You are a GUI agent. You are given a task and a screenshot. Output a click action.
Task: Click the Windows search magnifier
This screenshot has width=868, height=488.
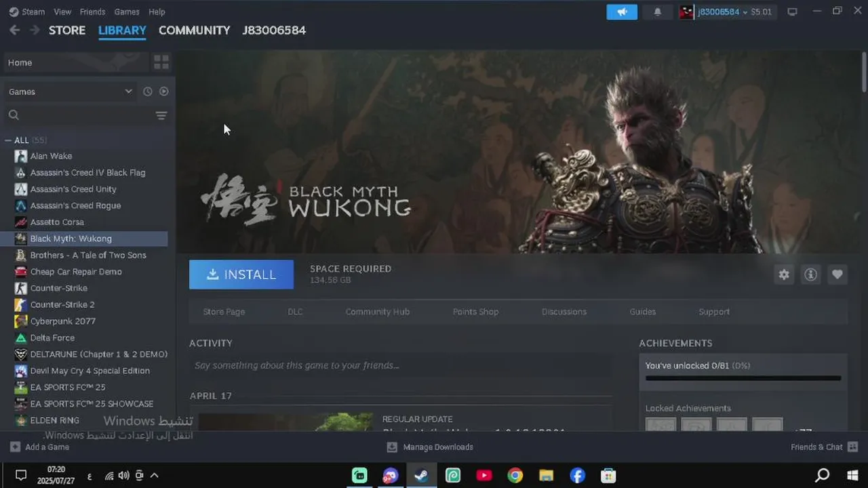click(822, 475)
